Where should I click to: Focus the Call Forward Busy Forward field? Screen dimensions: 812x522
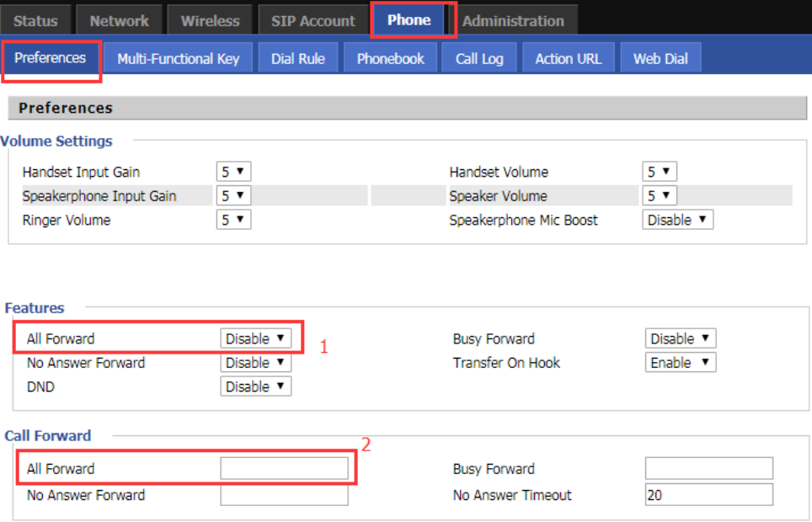coord(708,469)
